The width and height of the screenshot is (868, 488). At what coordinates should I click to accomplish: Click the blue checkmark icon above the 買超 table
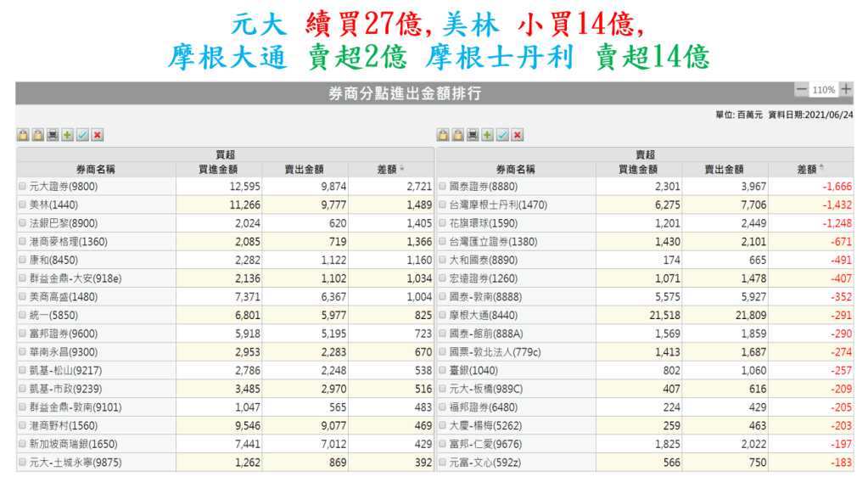tap(82, 135)
